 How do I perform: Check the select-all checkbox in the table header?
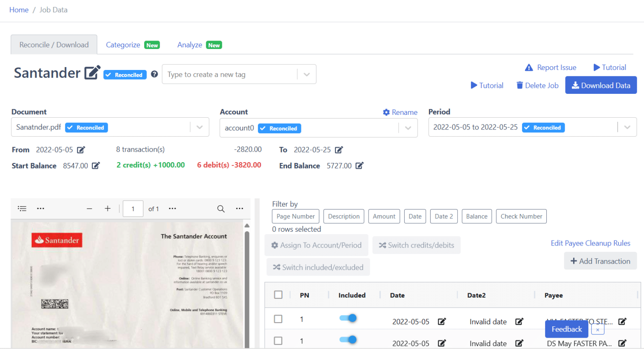[278, 295]
